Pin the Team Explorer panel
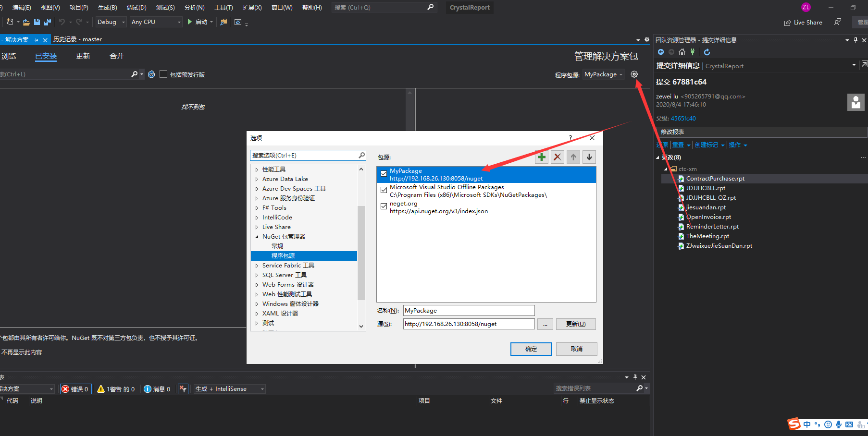 click(x=856, y=40)
